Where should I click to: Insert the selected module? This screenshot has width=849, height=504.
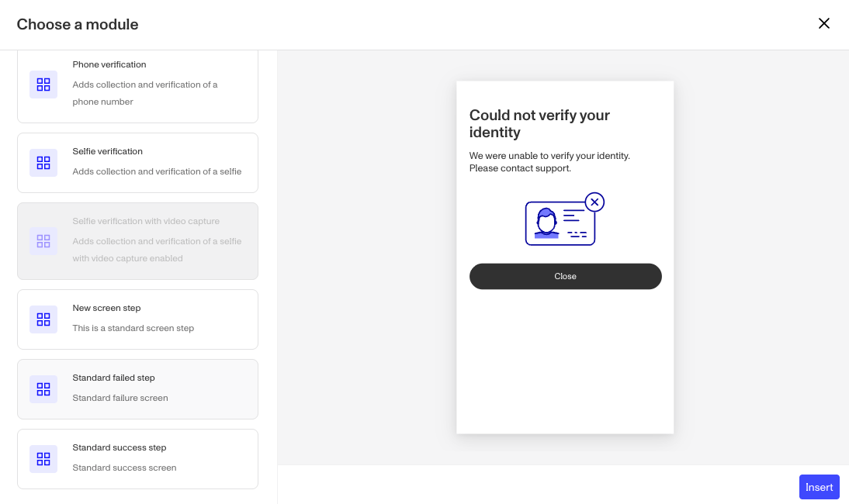[x=819, y=487]
